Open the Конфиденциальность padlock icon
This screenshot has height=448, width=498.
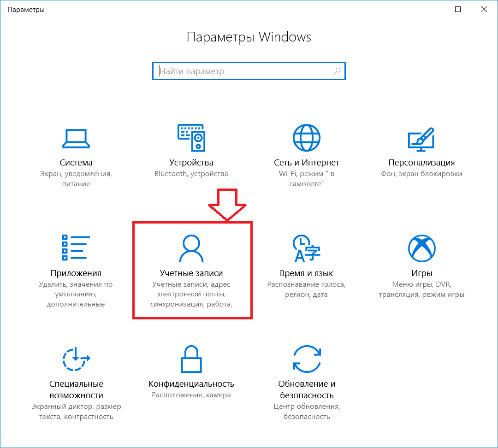[191, 359]
